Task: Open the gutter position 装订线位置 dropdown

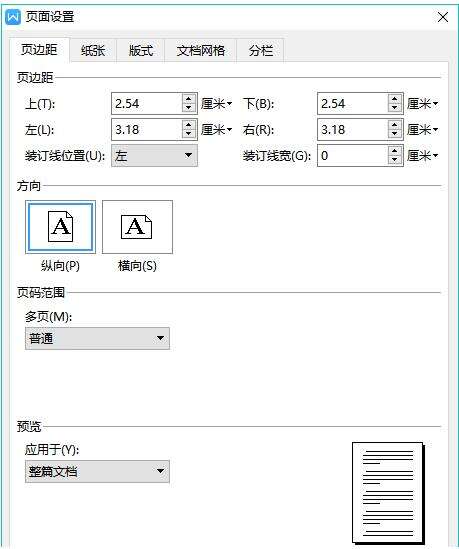Action: coord(154,155)
